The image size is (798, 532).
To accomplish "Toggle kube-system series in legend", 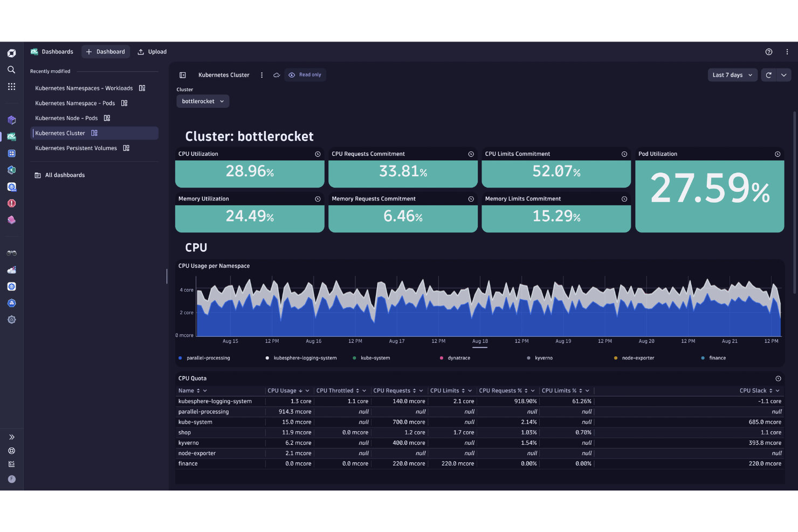I will click(371, 358).
